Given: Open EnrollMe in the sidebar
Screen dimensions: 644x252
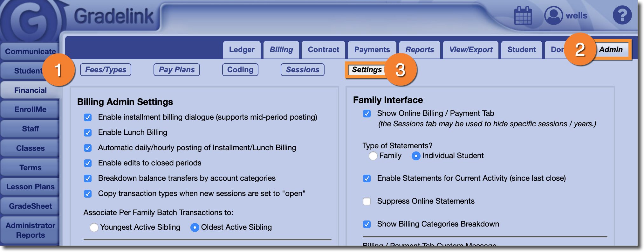Looking at the screenshot, I should pyautogui.click(x=30, y=109).
